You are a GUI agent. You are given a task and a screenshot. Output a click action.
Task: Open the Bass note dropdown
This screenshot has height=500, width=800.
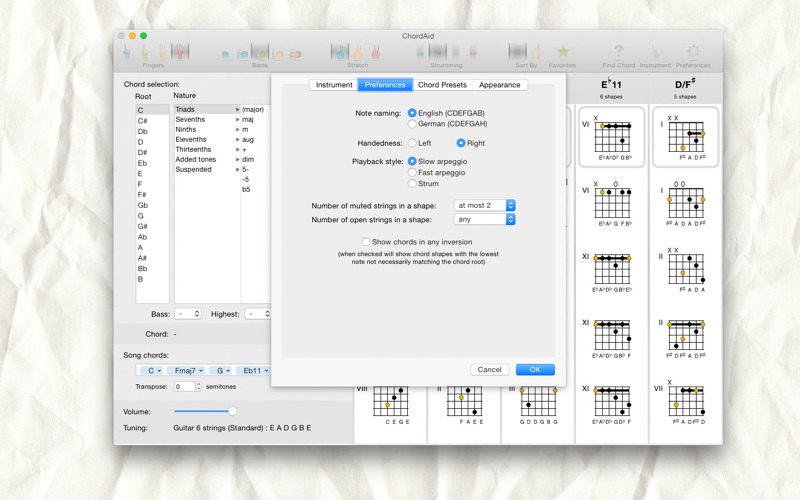[x=187, y=314]
